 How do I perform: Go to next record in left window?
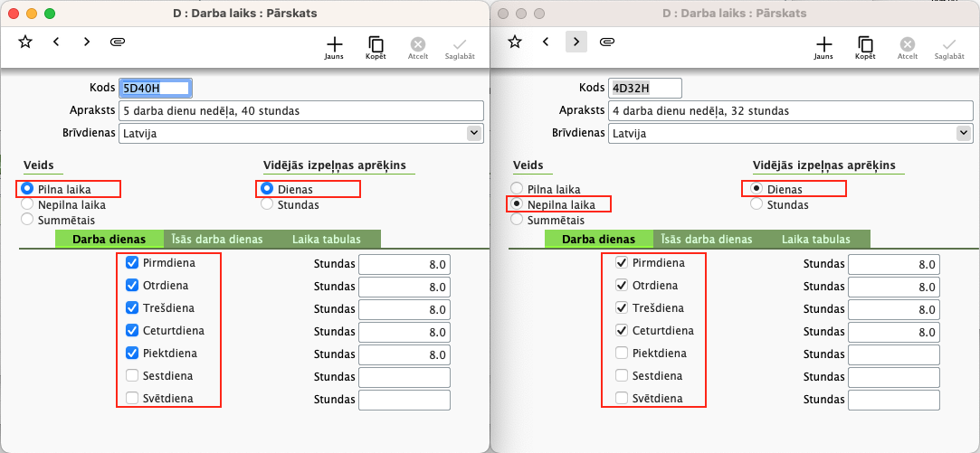pyautogui.click(x=87, y=42)
